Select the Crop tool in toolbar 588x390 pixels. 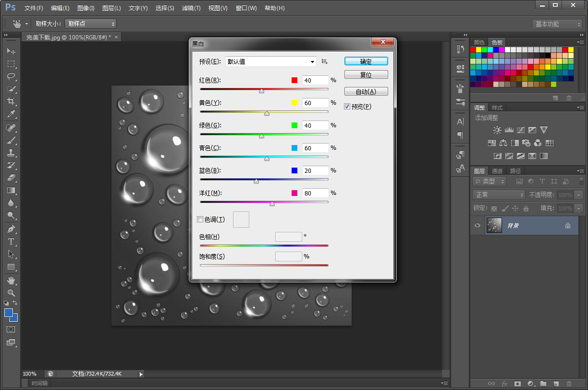(x=11, y=101)
